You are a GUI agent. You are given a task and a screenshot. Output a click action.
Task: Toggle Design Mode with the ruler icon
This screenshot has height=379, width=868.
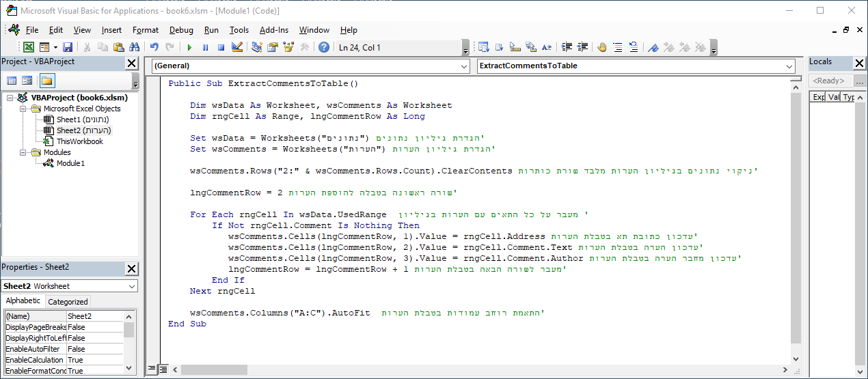(x=237, y=47)
